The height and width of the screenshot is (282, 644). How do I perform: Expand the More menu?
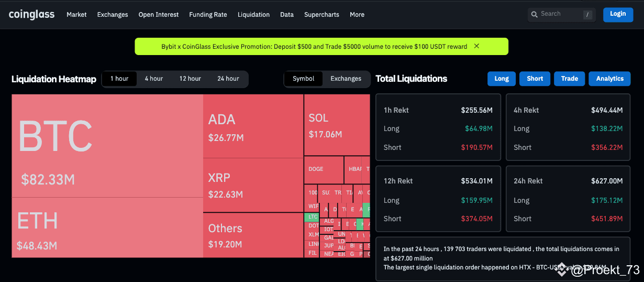357,15
